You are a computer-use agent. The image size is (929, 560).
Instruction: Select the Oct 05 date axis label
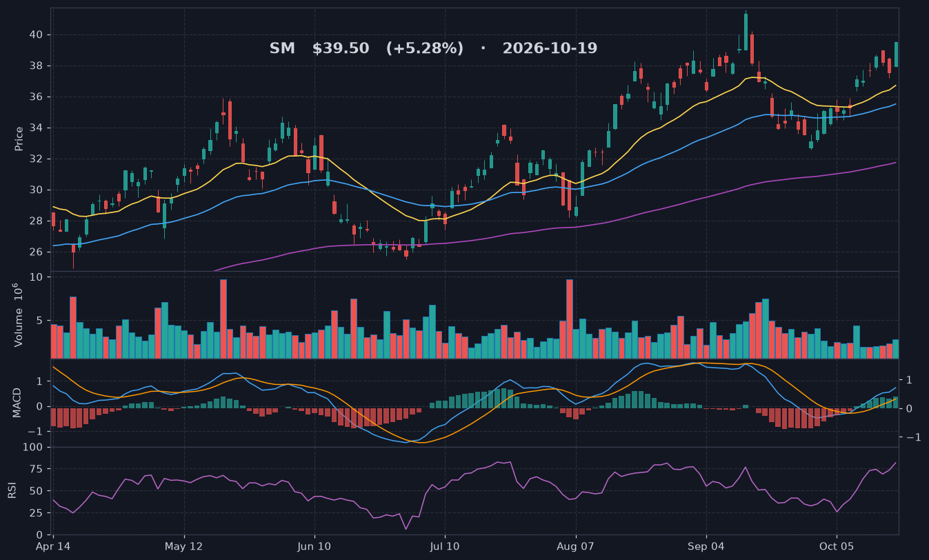point(837,546)
